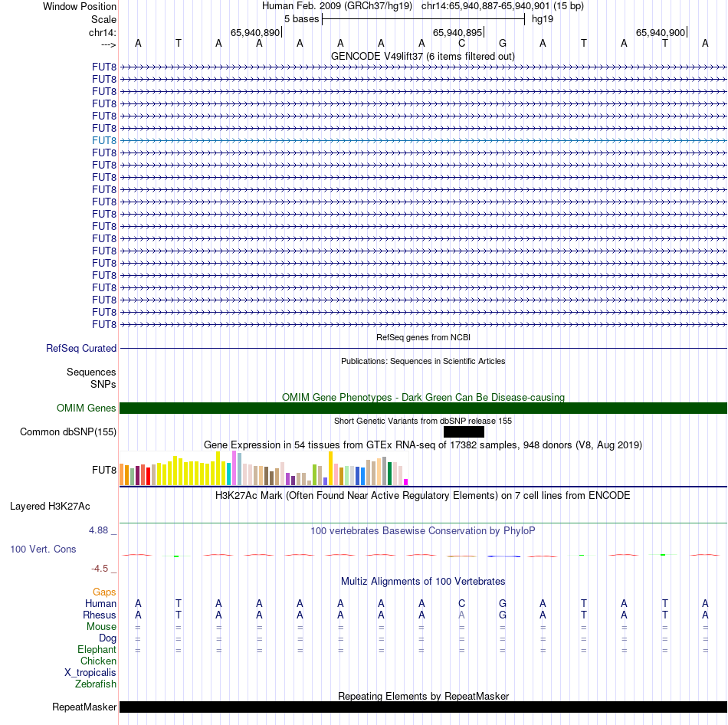Click the chr14: ruler label
Image resolution: width=728 pixels, height=725 pixels.
102,32
